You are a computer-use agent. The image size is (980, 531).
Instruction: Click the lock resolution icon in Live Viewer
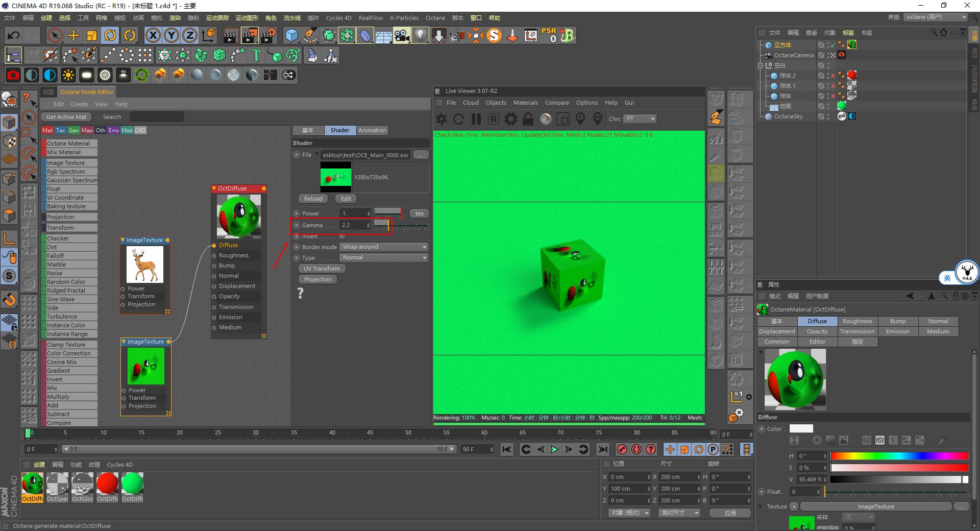click(527, 119)
